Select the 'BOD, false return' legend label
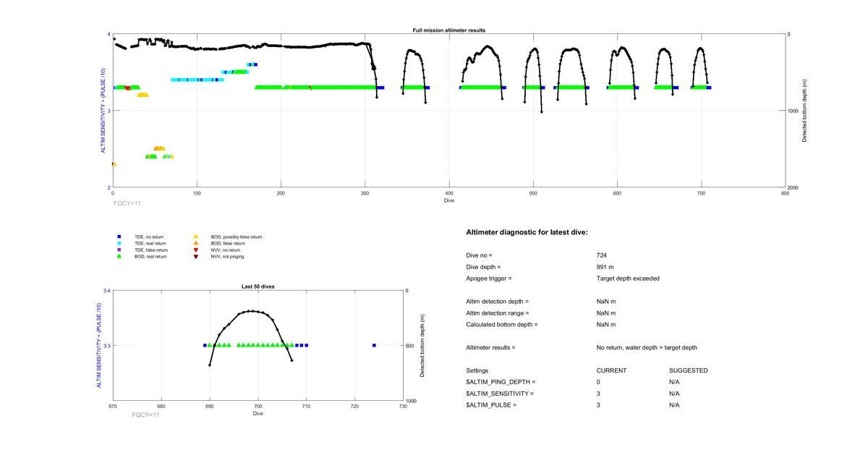Image resolution: width=868 pixels, height=450 pixels. click(228, 243)
